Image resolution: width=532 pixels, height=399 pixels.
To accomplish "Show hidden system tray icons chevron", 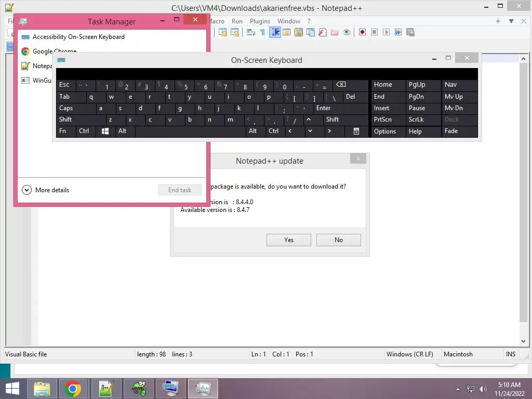I will point(458,389).
